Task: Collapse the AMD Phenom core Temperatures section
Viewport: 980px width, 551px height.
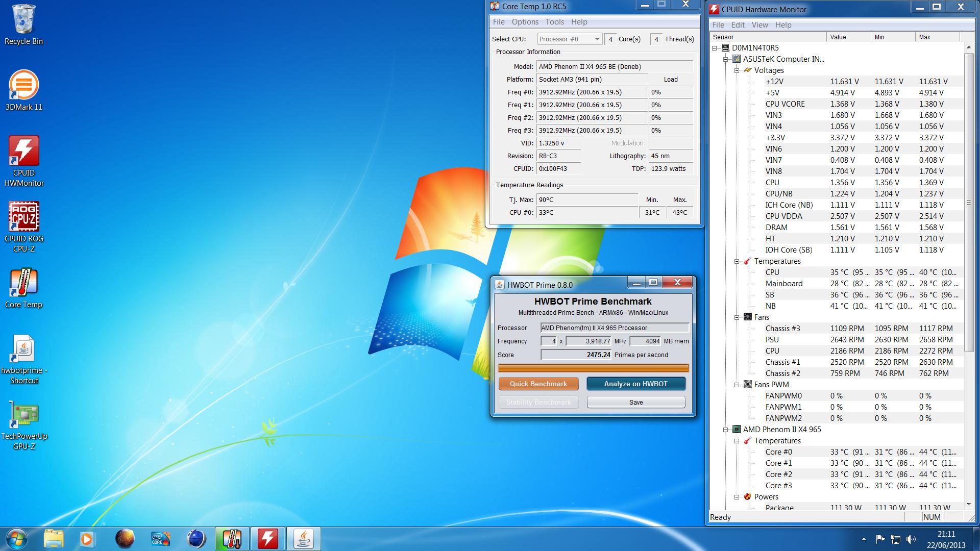Action: tap(737, 441)
